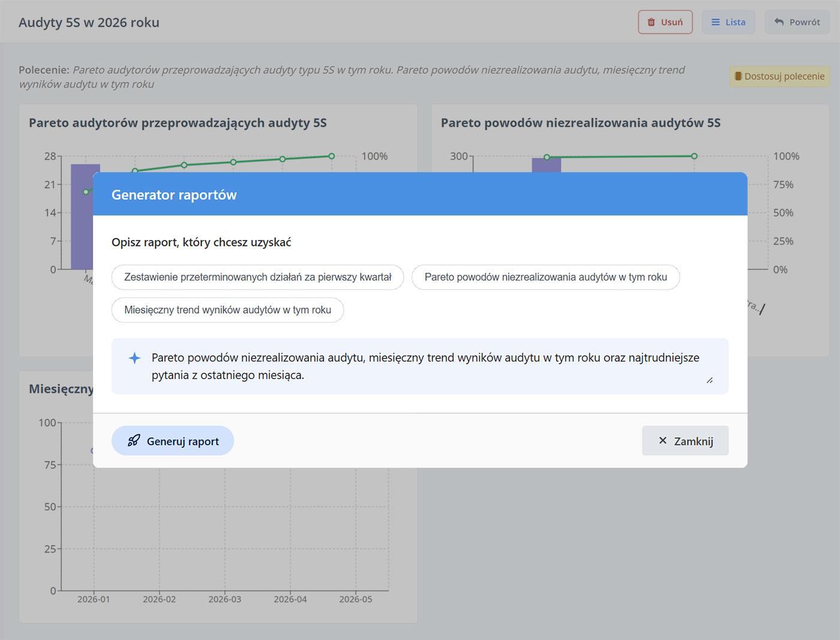Click the blue sparkle icon in the prompt box
Viewport: 840px width, 640px height.
pyautogui.click(x=134, y=358)
